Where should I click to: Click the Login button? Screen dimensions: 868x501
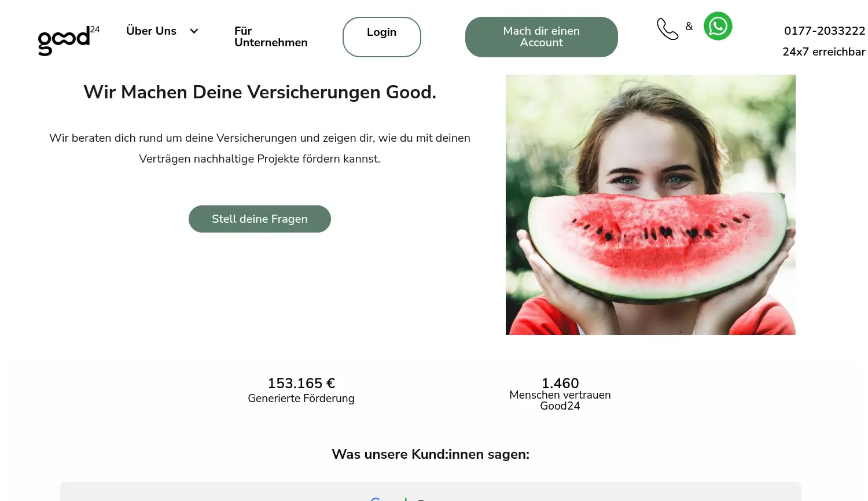381,36
